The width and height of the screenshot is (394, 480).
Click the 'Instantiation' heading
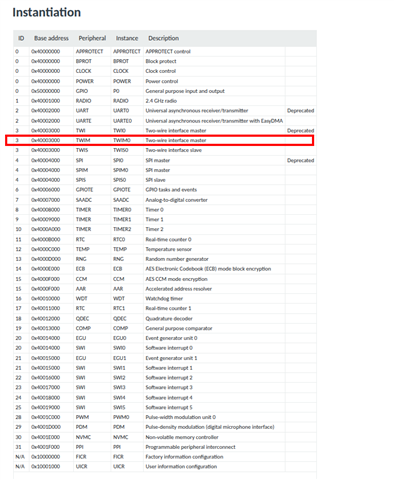point(47,12)
